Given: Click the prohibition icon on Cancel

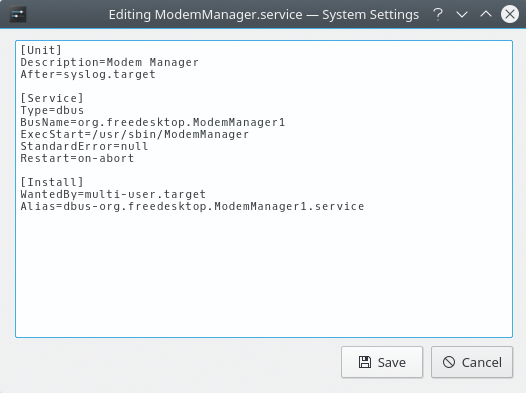Looking at the screenshot, I should point(449,362).
